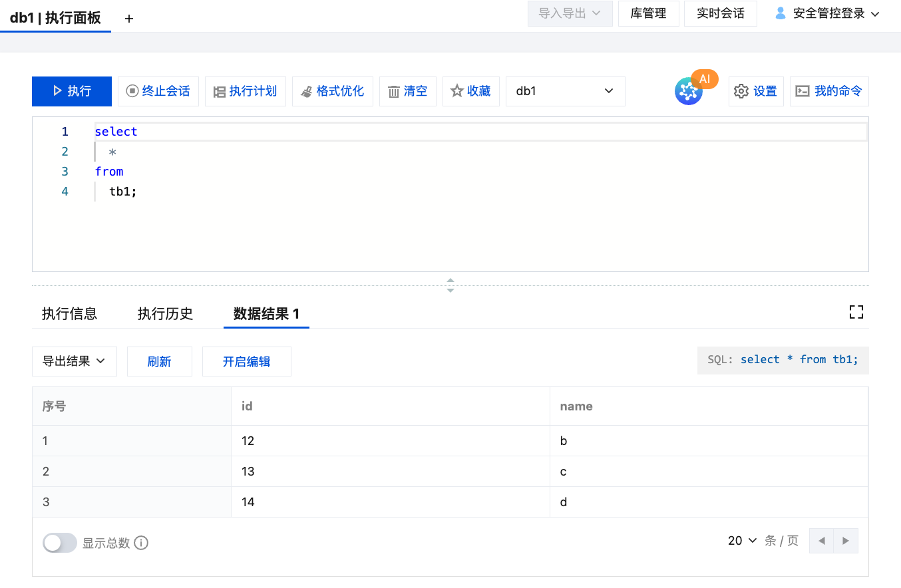The image size is (901, 588).
Task: Expand the 安全管控登录 user menu
Action: 827,13
